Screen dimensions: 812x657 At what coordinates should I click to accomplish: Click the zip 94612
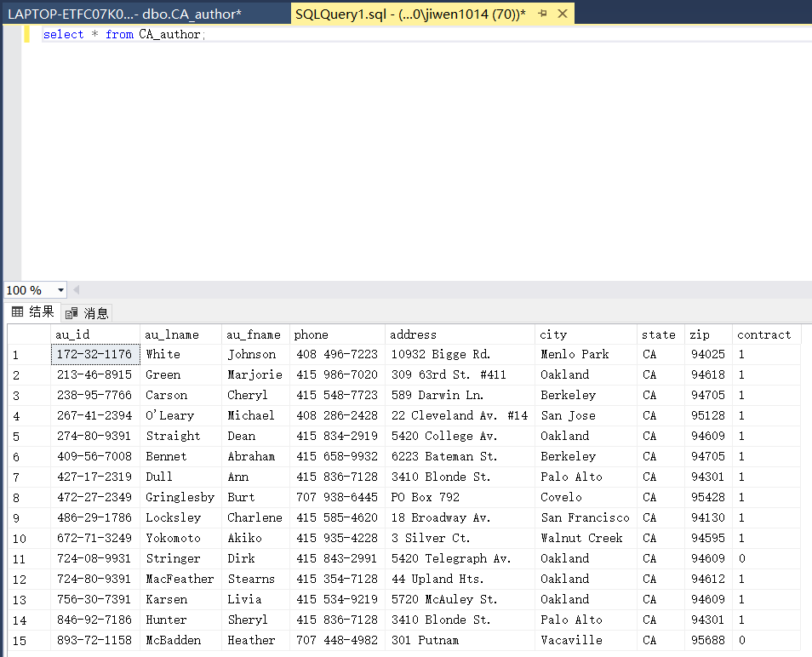[708, 579]
